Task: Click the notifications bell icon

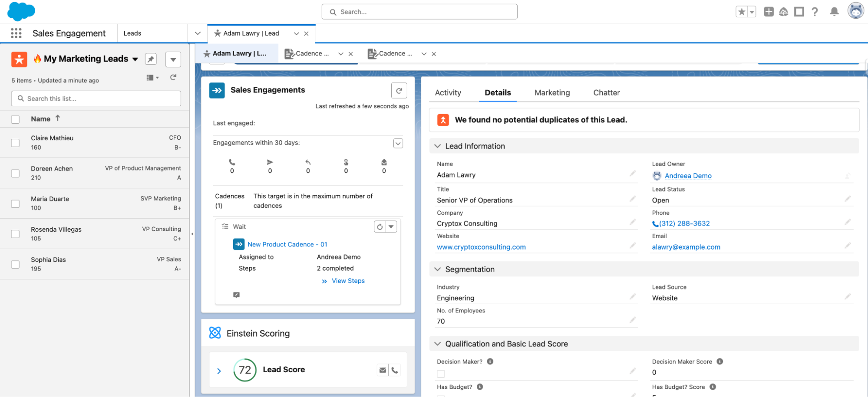Action: point(834,12)
